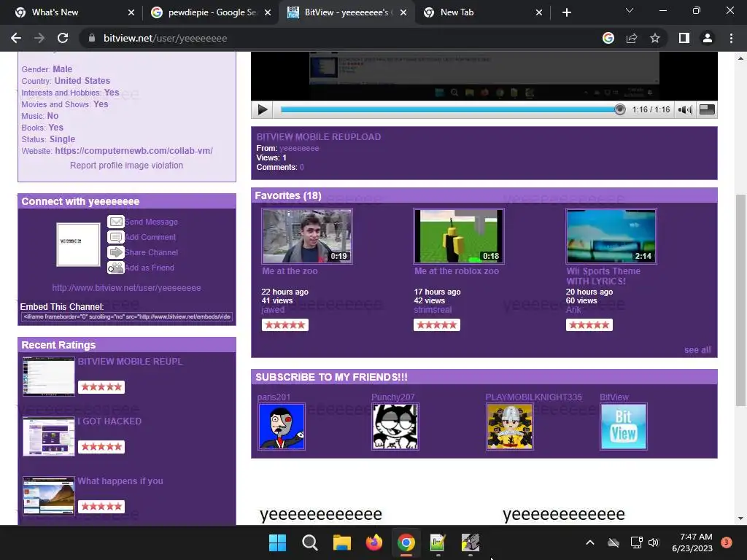Open the Share Channel link
This screenshot has width=747, height=560.
[x=151, y=252]
